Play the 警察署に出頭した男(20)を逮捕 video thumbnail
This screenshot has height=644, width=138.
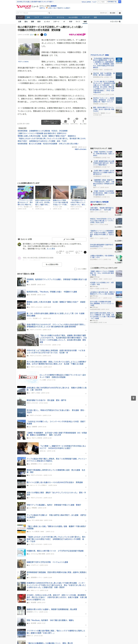(x=21, y=305)
